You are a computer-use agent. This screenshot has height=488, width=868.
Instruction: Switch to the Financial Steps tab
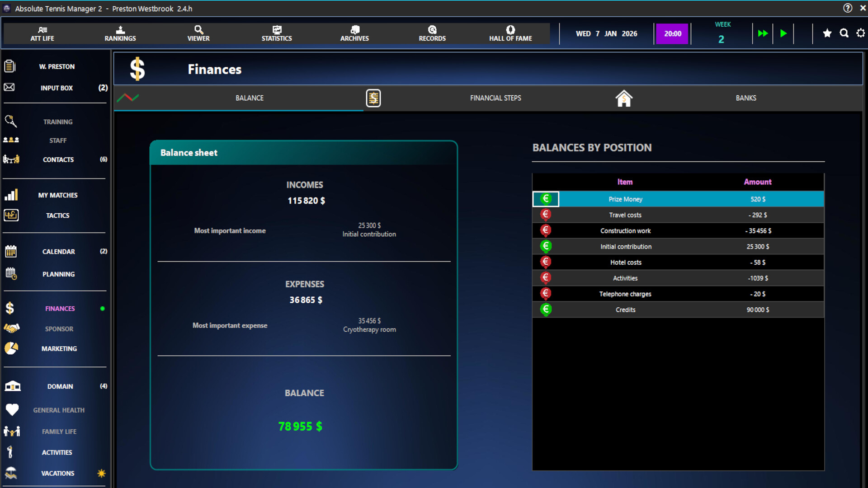495,98
